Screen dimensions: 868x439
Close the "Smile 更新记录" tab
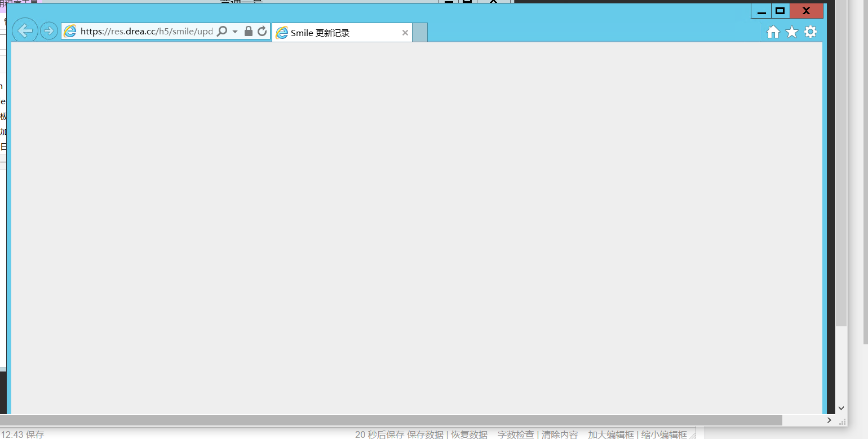pyautogui.click(x=405, y=33)
